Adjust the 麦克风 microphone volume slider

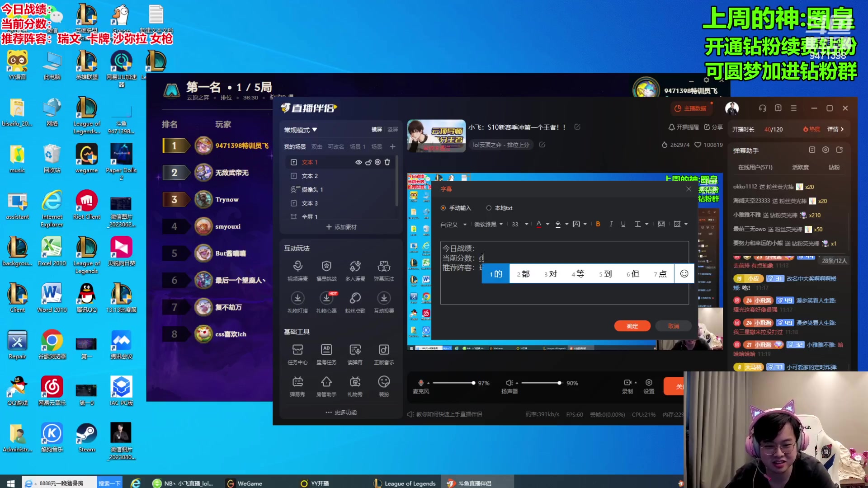click(x=473, y=383)
